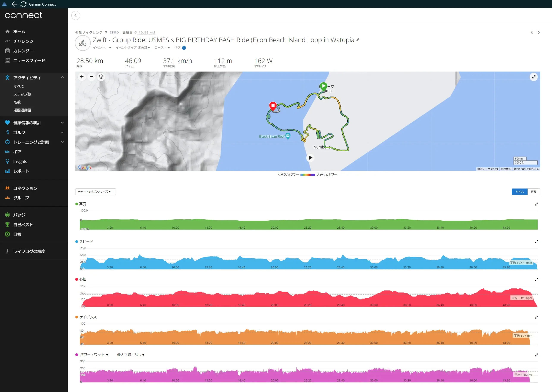Click the zoom in (+) map button
552x392 pixels.
[x=82, y=77]
